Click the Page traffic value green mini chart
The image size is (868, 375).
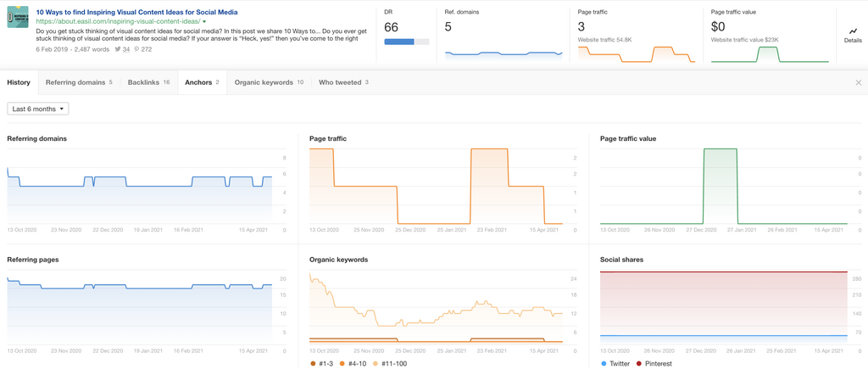769,53
